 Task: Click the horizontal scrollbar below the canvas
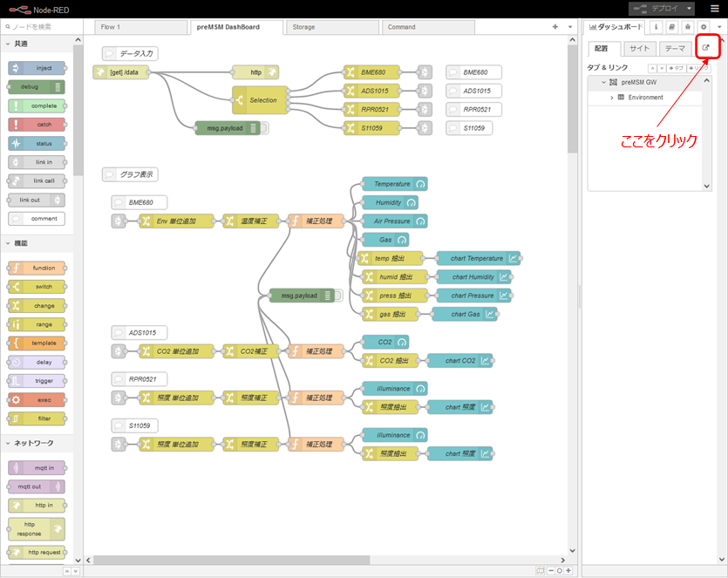323,560
